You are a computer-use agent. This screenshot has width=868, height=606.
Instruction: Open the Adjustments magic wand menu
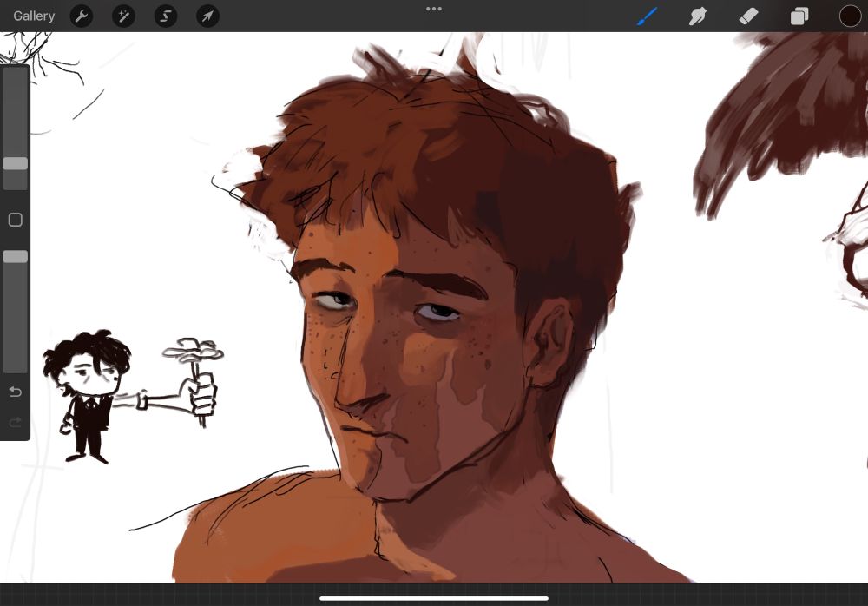pos(123,16)
